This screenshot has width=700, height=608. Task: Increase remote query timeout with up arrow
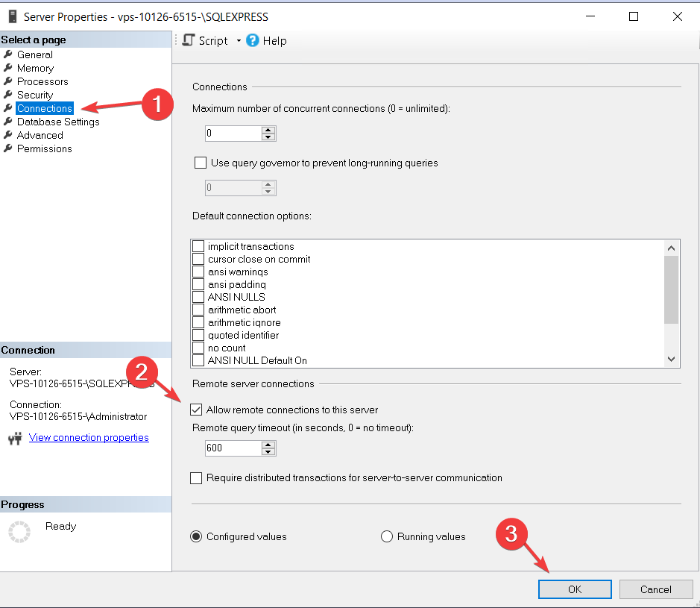tap(268, 445)
